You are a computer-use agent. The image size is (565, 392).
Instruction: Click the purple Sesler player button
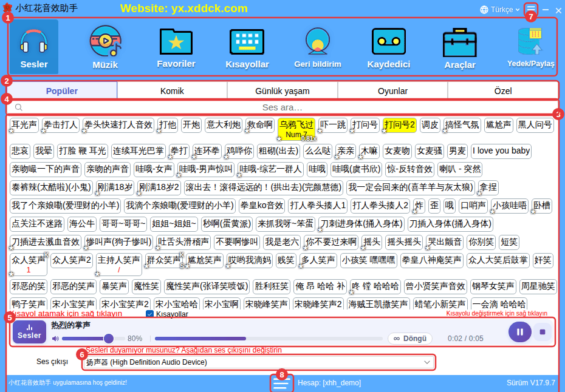30,331
